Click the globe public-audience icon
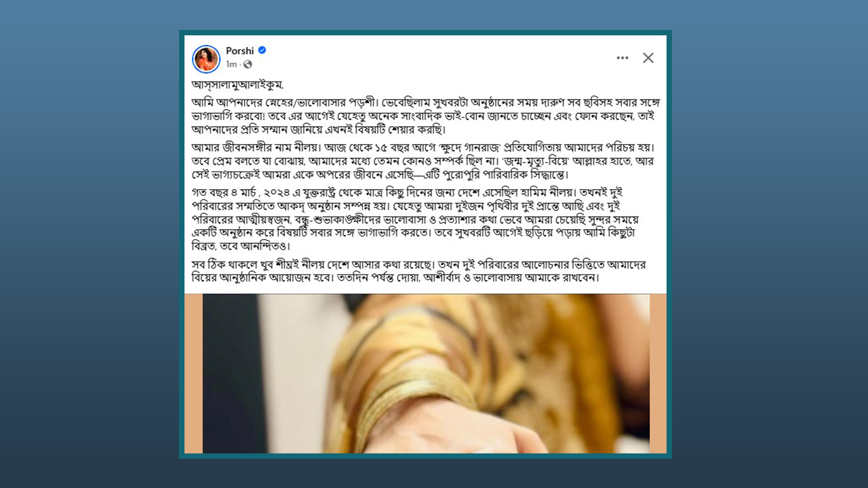 (248, 64)
